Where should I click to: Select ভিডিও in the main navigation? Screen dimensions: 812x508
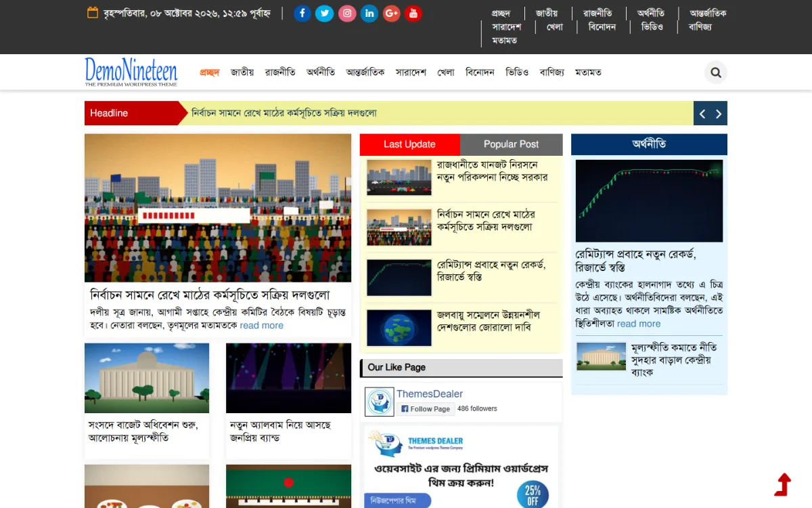pos(517,72)
